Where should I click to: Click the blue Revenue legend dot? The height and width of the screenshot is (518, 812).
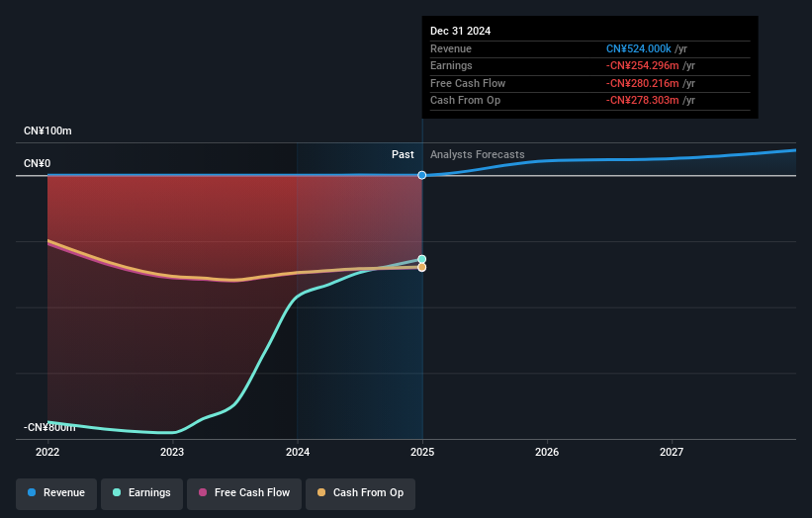click(x=32, y=492)
